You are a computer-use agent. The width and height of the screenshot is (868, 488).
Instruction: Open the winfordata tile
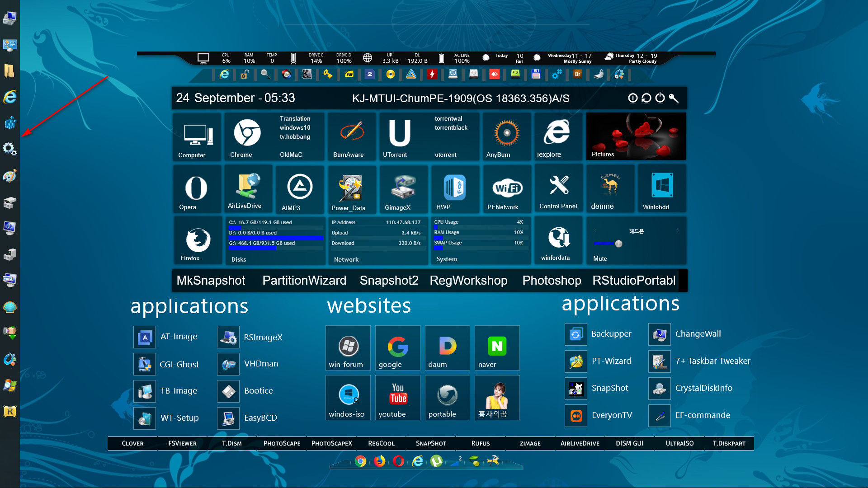[x=558, y=240]
